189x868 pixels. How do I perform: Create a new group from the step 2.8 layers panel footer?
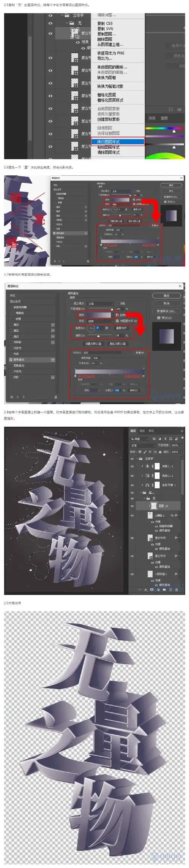coord(164,590)
